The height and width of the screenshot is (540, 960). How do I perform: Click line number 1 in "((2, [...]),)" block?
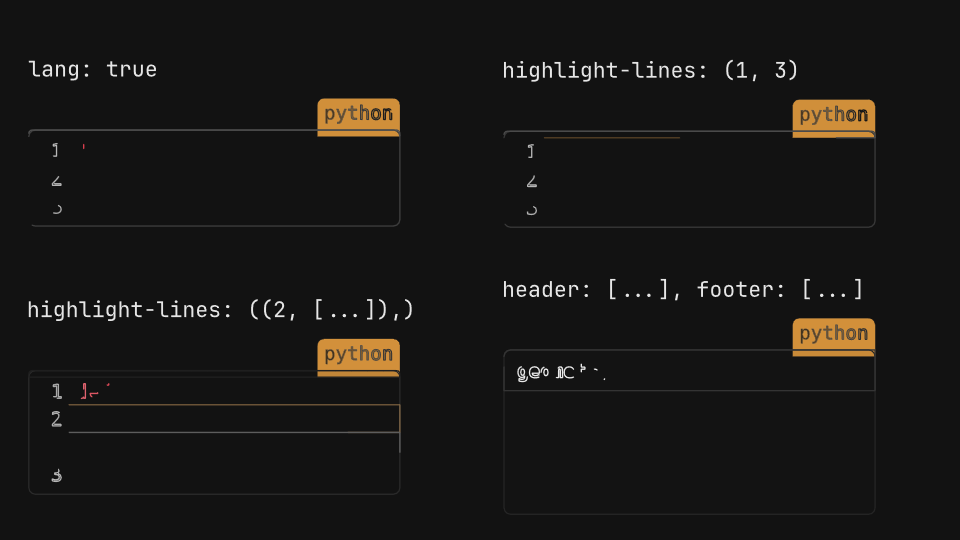point(57,391)
